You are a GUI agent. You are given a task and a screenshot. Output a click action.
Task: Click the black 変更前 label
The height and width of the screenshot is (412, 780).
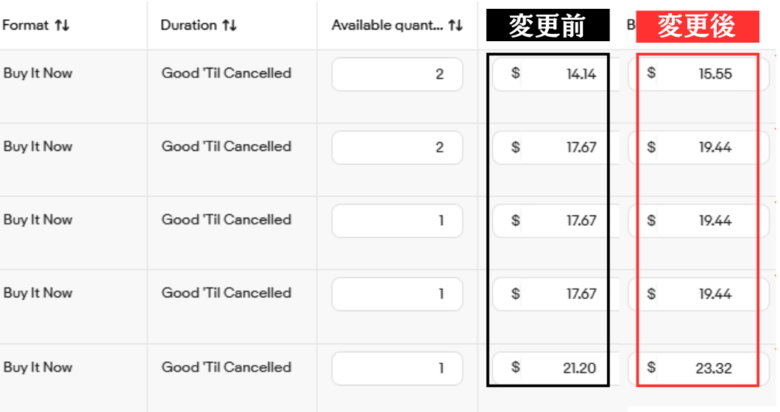tap(548, 27)
